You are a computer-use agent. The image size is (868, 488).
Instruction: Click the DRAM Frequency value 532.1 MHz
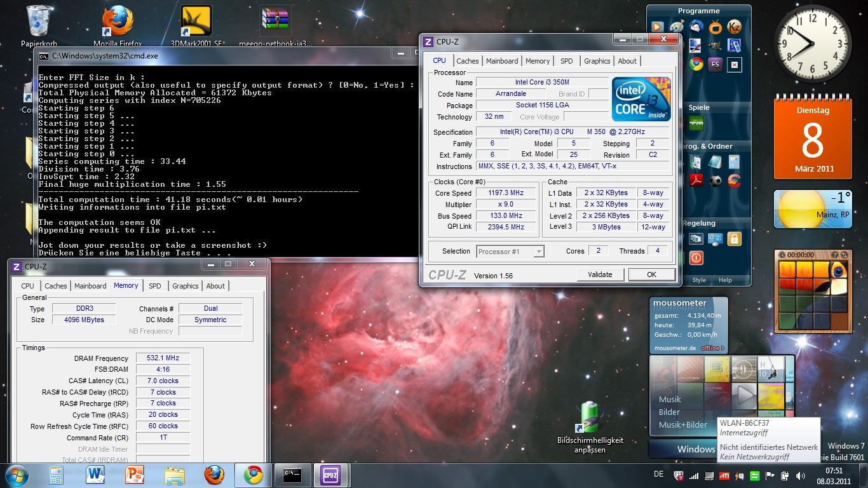pos(163,358)
